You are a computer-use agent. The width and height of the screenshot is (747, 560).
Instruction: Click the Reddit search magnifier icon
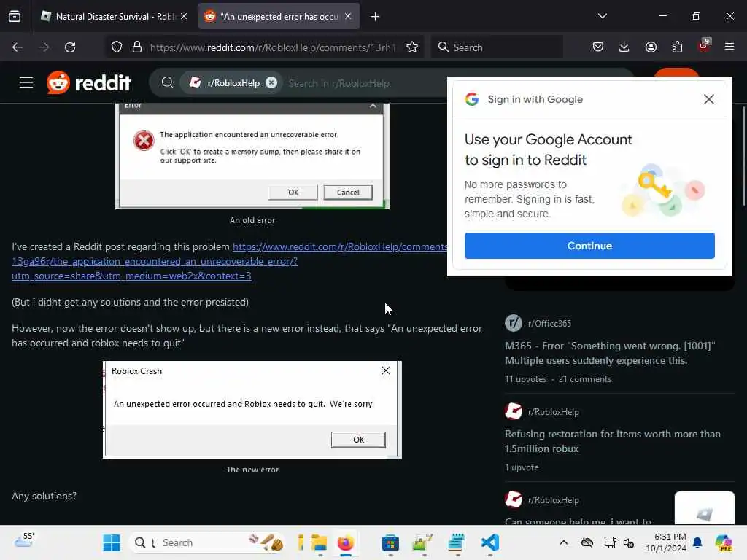167,83
